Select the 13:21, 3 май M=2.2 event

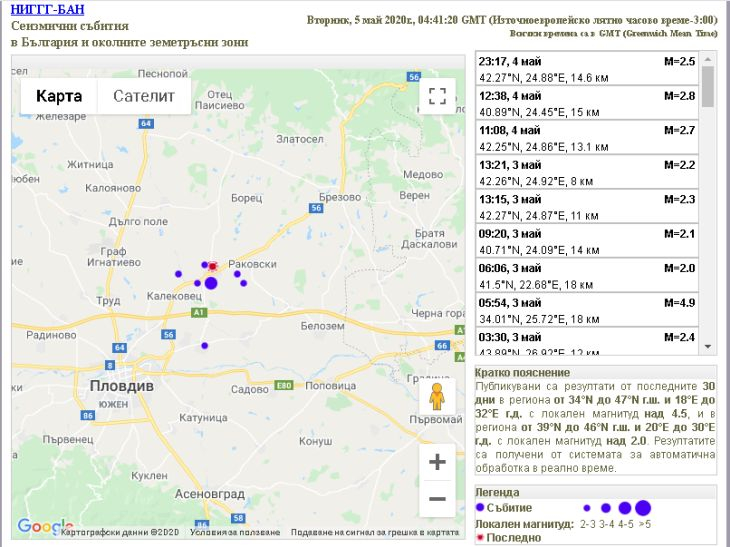[x=587, y=172]
